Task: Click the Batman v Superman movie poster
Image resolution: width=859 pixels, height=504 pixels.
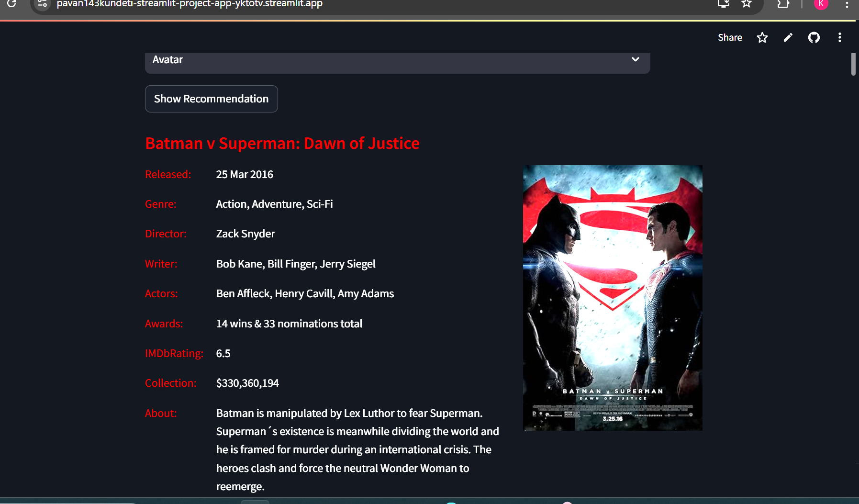Action: (613, 298)
